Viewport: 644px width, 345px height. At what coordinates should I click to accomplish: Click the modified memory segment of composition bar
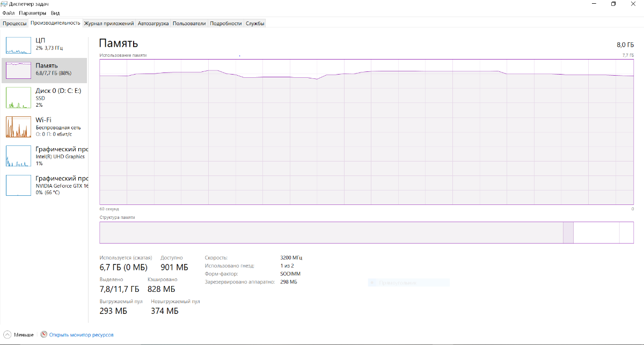coord(568,232)
